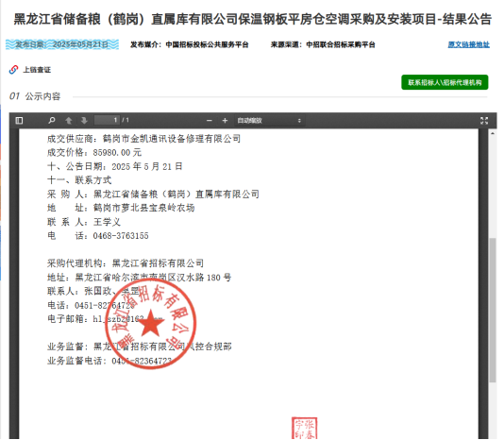Switch PDF viewer to fullscreen mode
This screenshot has width=504, height=440.
point(484,121)
